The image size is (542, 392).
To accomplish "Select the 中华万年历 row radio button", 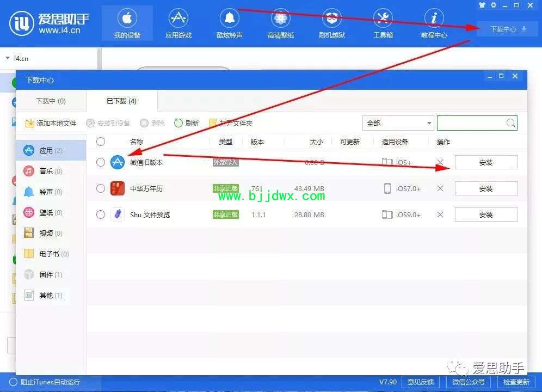I will pyautogui.click(x=101, y=188).
